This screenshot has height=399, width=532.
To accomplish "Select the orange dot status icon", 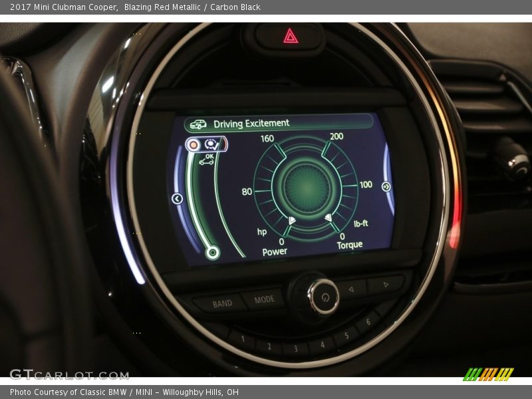I will [x=194, y=145].
